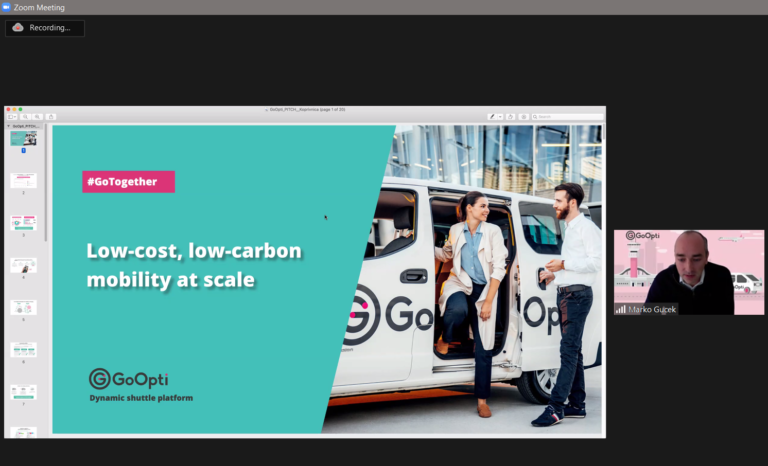Select the highlight pen tool in Preview

492,117
